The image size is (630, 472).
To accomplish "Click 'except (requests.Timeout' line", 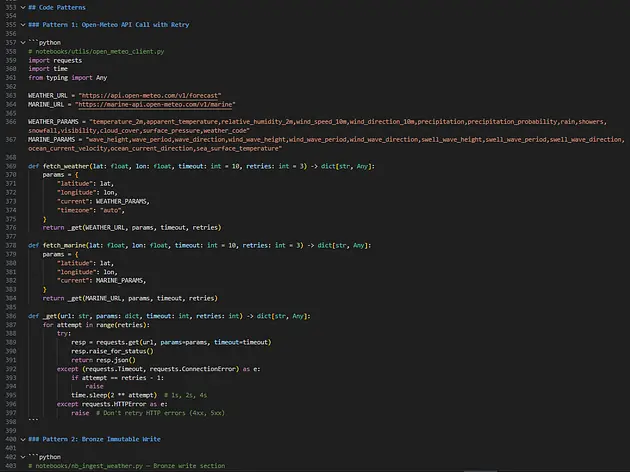I will tap(158, 369).
